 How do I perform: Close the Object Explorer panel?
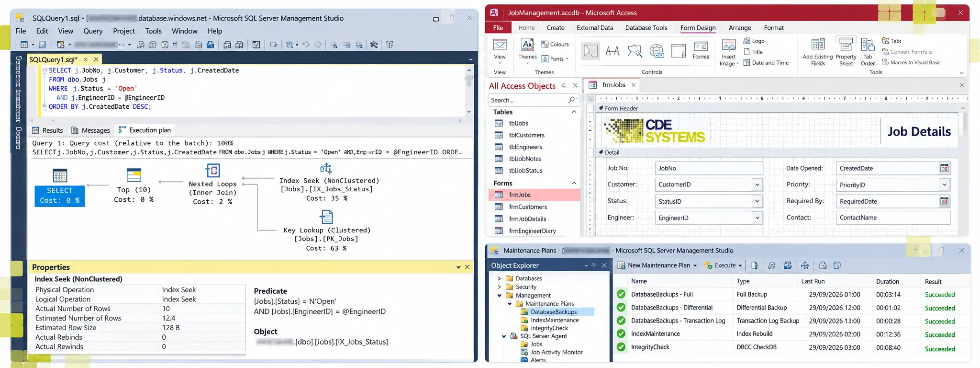pyautogui.click(x=604, y=265)
